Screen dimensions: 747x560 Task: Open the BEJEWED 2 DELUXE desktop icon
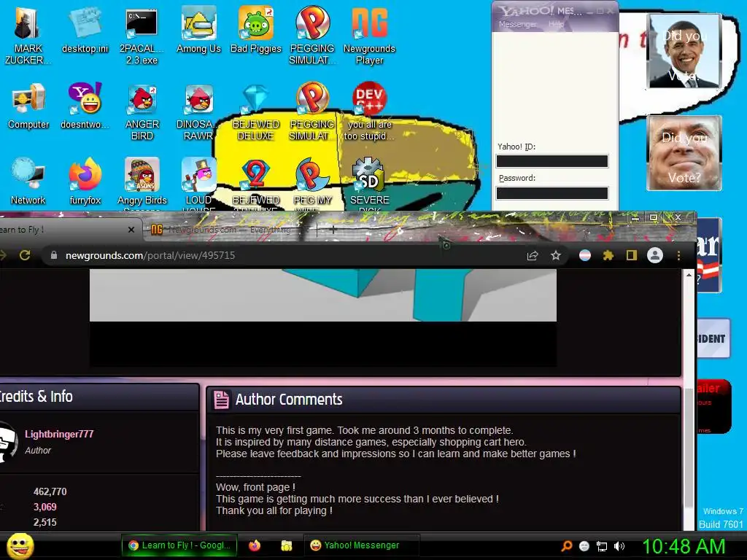tap(256, 183)
